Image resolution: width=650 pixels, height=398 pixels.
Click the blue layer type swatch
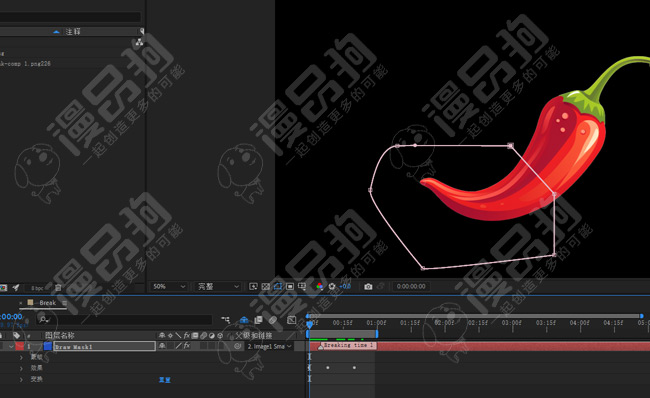point(48,346)
